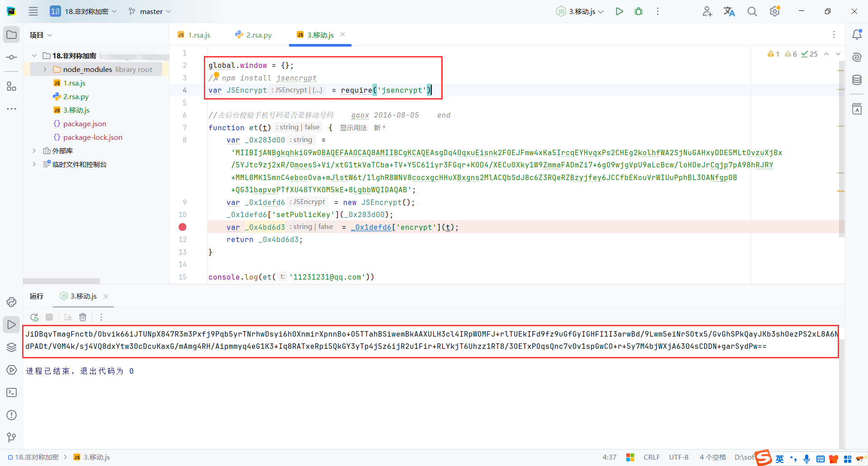
Task: Open run panel more options
Action: click(101, 317)
